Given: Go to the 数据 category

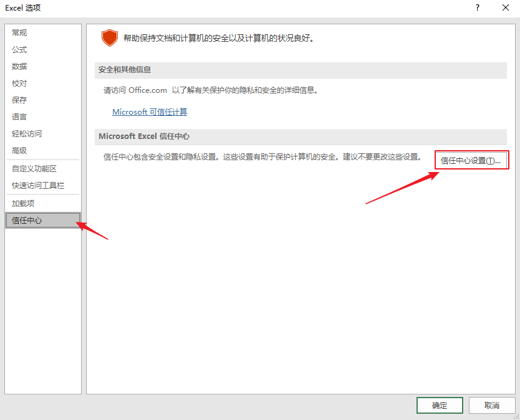Looking at the screenshot, I should click(x=43, y=66).
